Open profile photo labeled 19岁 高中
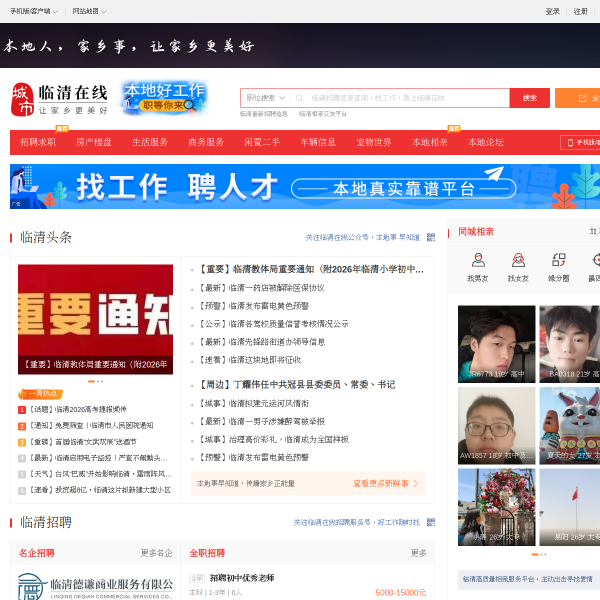The image size is (600, 600). pos(496,344)
